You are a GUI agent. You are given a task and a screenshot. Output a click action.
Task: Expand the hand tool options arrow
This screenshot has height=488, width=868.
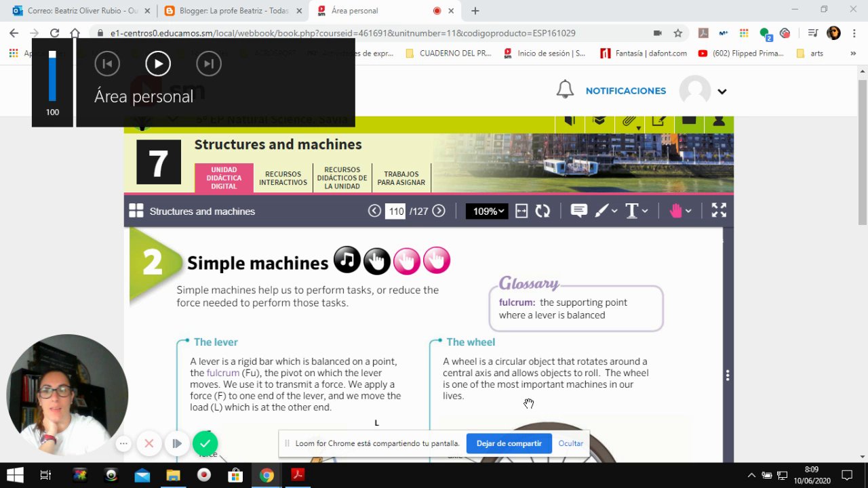(688, 211)
